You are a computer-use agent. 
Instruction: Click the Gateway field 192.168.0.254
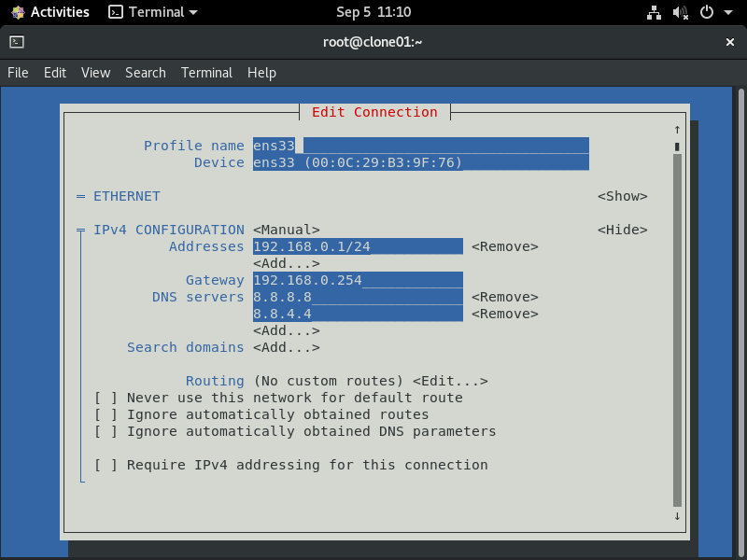tap(358, 280)
